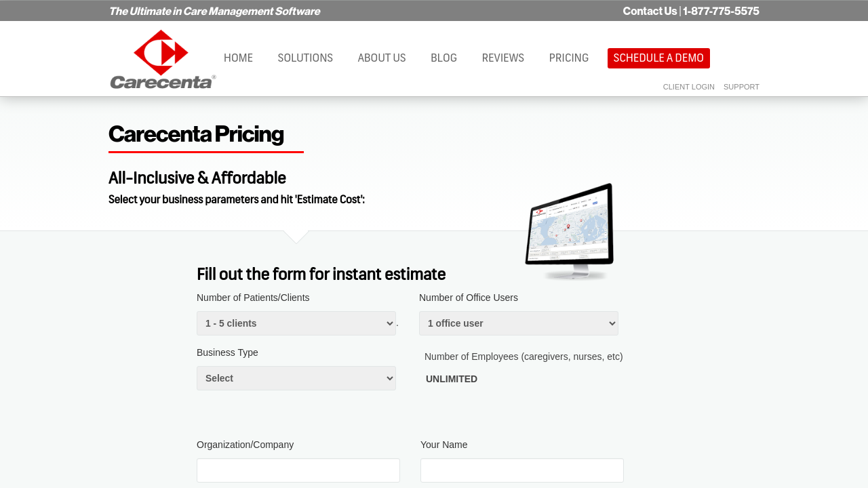The image size is (868, 488).
Task: Click the Contact Us link
Action: [650, 11]
